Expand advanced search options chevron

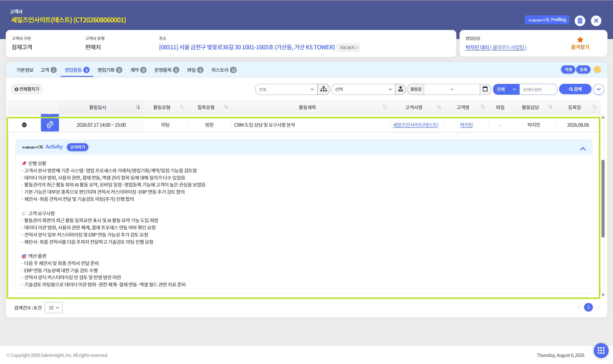click(598, 89)
